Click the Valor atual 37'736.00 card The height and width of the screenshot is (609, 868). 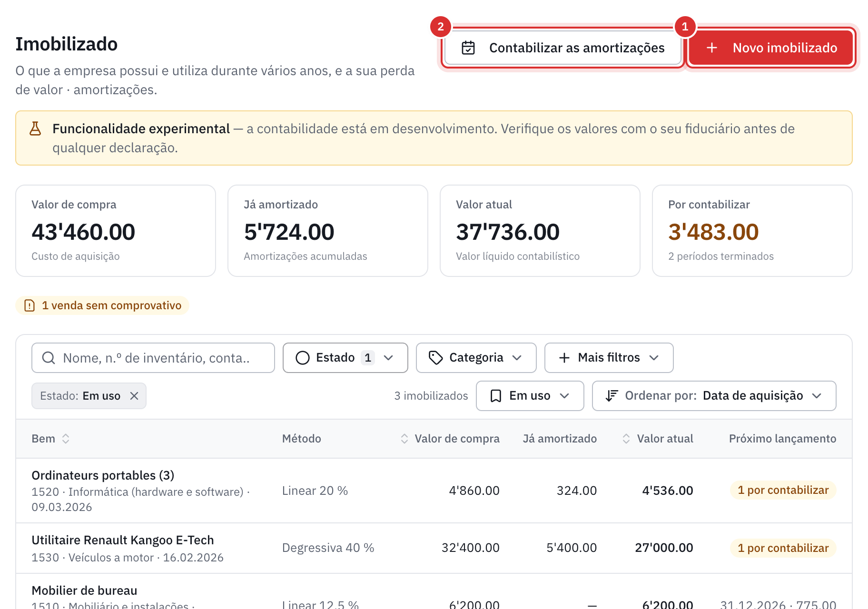coord(540,231)
